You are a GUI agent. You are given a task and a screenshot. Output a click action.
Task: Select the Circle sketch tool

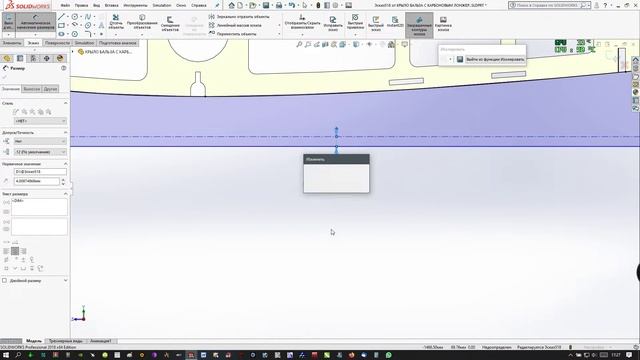[75, 17]
